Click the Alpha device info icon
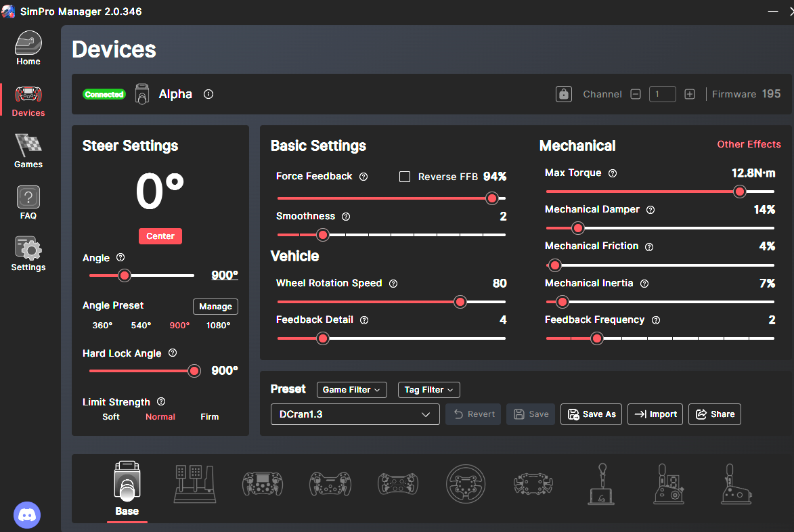Image resolution: width=794 pixels, height=532 pixels. tap(208, 94)
